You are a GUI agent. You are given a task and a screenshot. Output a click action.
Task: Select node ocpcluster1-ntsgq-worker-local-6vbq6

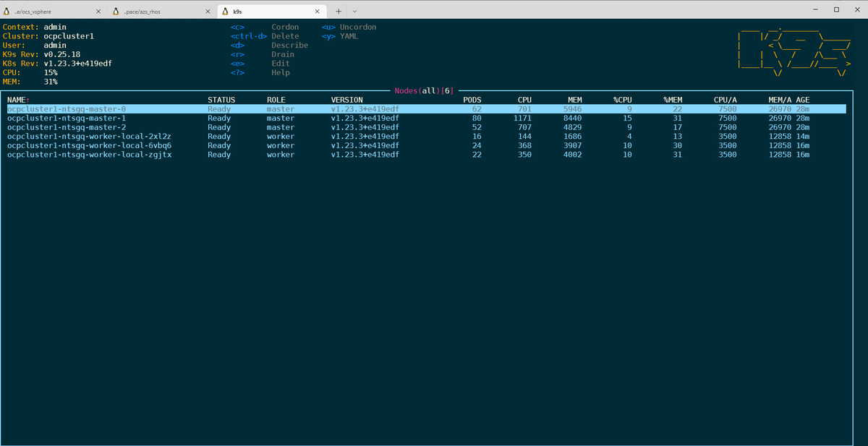(426, 145)
